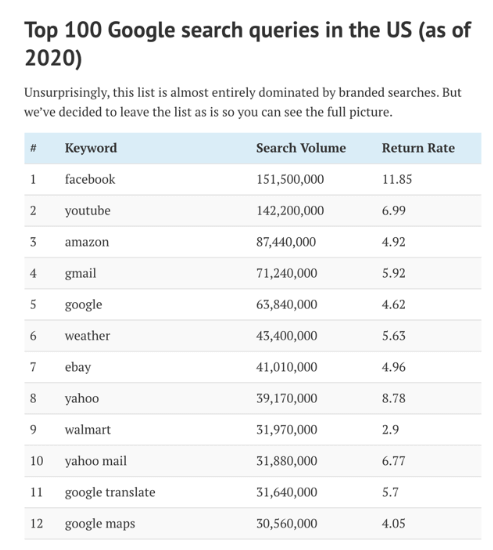Click return rate value 8.78

point(393,398)
